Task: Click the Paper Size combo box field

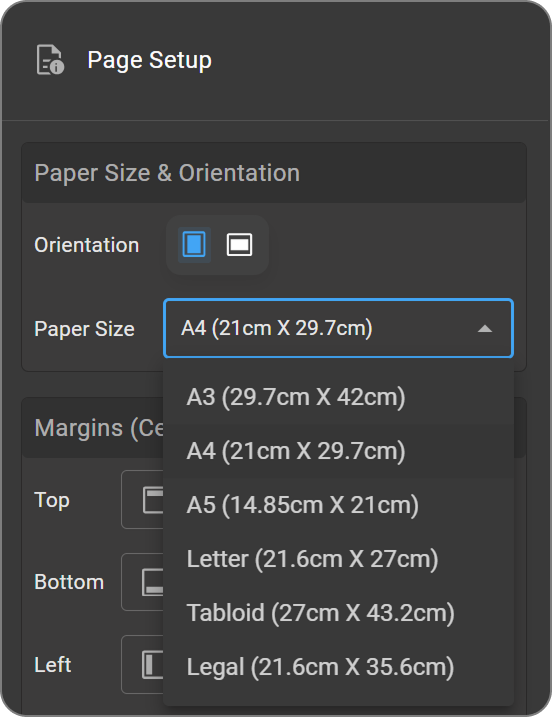Action: (x=338, y=328)
